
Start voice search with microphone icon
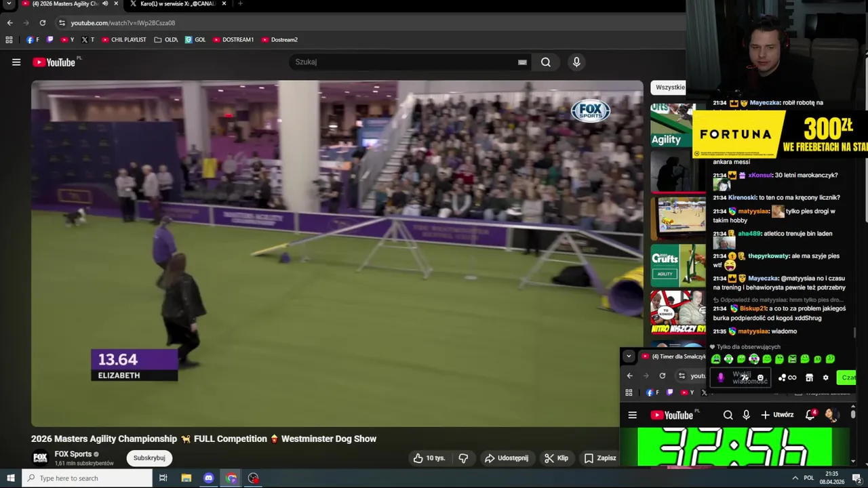tap(576, 62)
